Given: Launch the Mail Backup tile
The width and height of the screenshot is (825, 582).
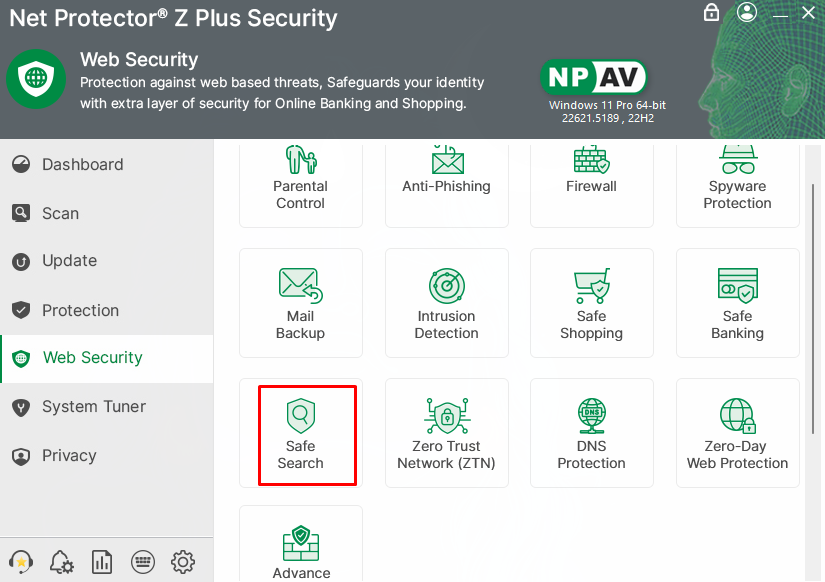Looking at the screenshot, I should click(x=300, y=304).
